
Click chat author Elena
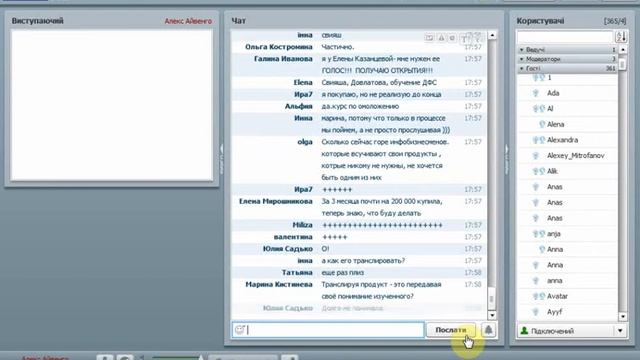[x=303, y=82]
